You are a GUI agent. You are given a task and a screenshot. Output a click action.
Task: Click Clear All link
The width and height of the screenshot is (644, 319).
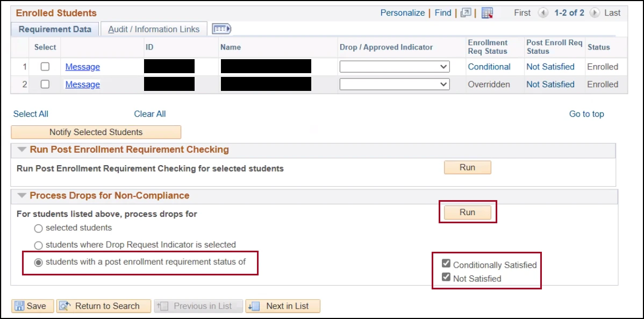pos(150,114)
